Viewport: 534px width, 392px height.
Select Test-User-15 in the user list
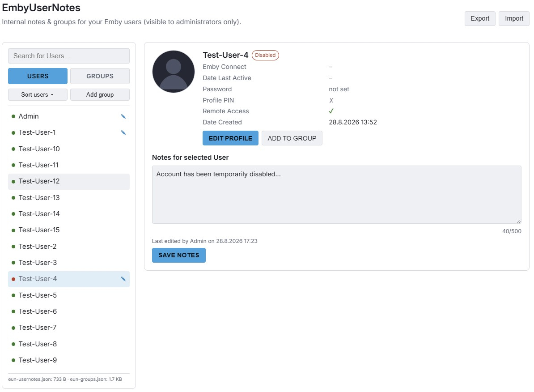point(69,230)
